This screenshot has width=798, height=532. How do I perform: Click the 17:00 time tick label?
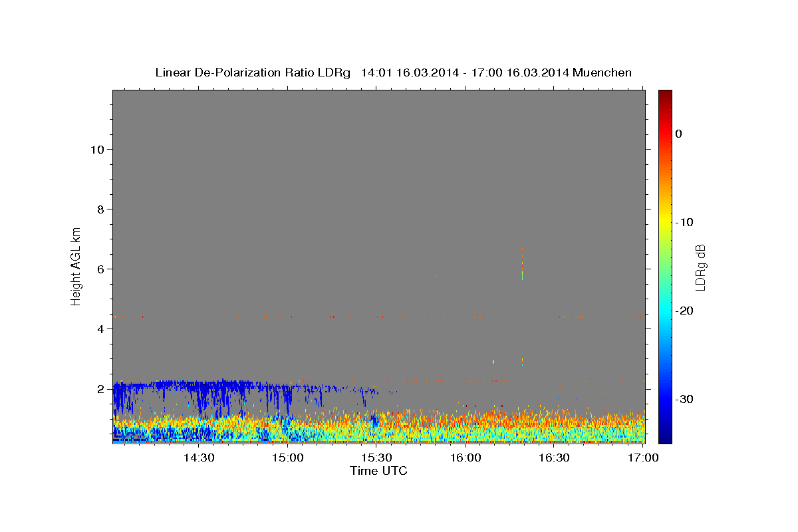click(x=642, y=458)
